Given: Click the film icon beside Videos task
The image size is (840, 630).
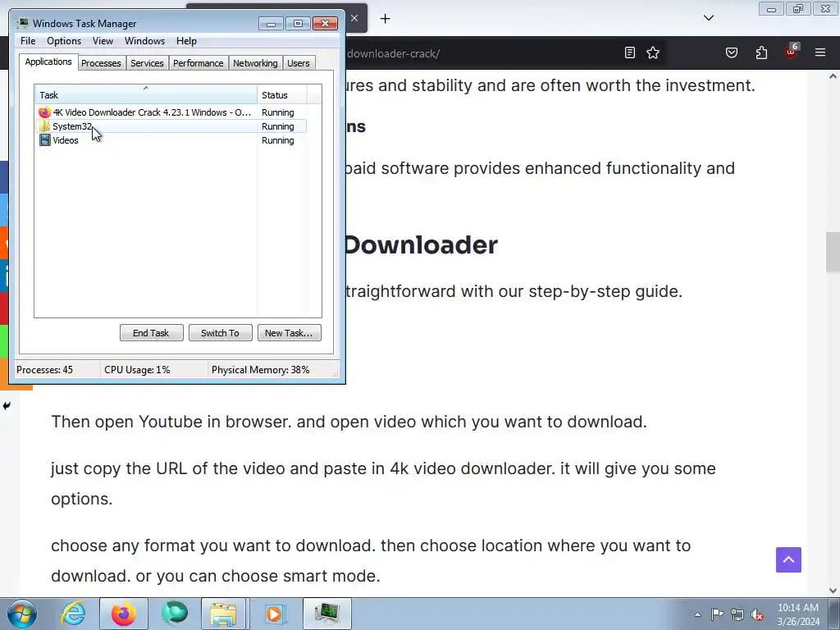Looking at the screenshot, I should click(x=44, y=140).
